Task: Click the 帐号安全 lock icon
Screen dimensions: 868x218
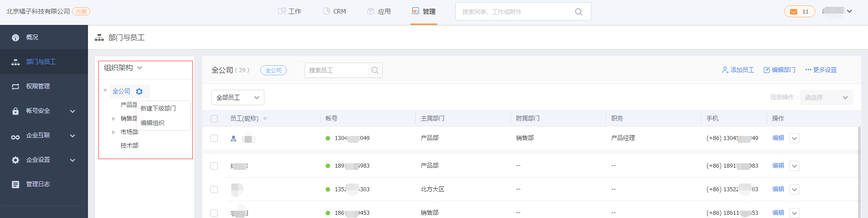Action: click(15, 111)
